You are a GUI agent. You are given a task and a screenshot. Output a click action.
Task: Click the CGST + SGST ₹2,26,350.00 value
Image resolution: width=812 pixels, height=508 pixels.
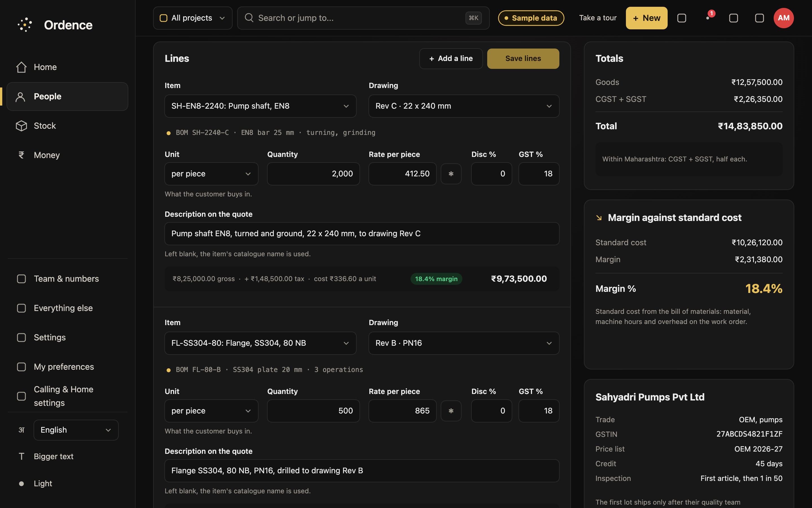click(x=758, y=99)
